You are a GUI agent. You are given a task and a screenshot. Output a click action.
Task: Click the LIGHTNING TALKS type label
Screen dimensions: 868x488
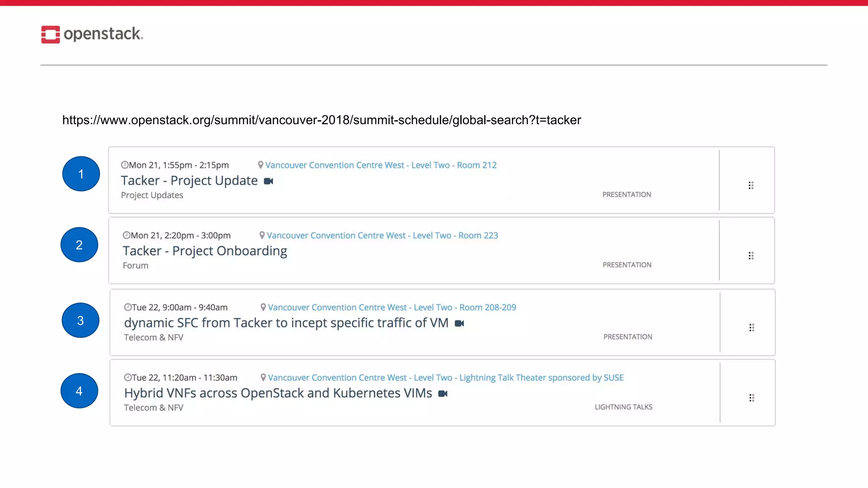pyautogui.click(x=623, y=407)
